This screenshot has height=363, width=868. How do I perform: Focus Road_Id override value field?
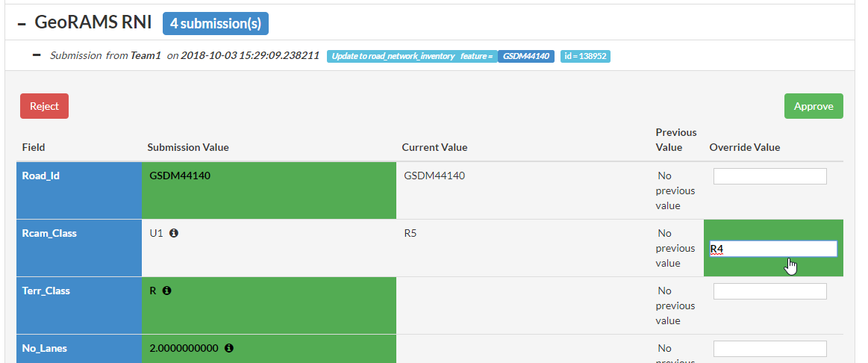(x=769, y=176)
